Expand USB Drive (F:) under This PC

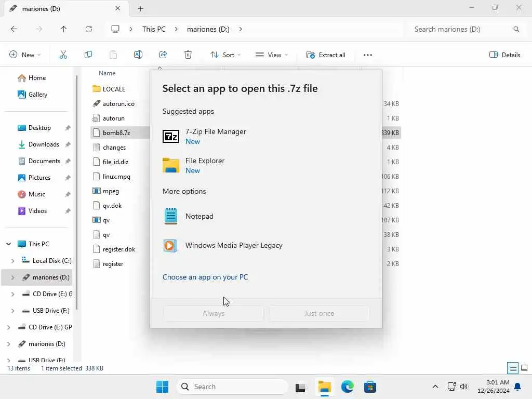tap(12, 311)
